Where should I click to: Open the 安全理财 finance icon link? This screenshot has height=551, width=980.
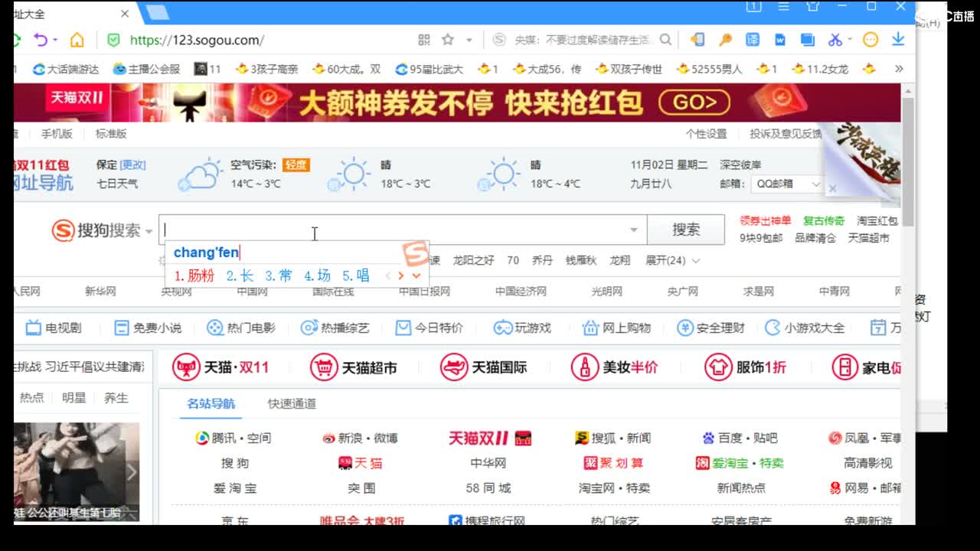click(710, 328)
